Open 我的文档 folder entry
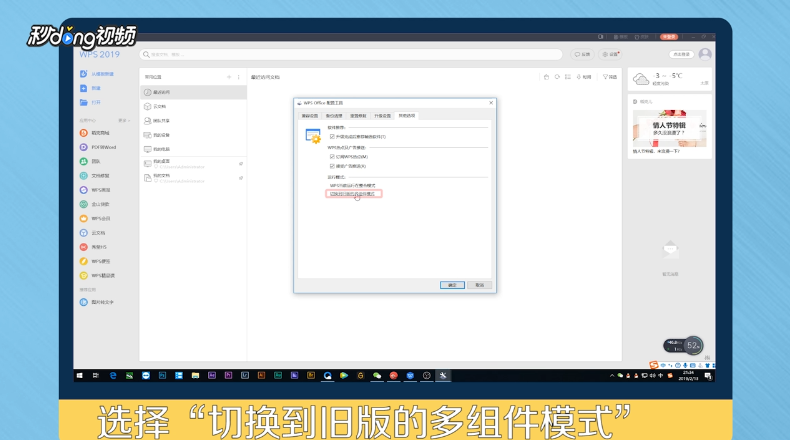This screenshot has width=790, height=440. (193, 178)
